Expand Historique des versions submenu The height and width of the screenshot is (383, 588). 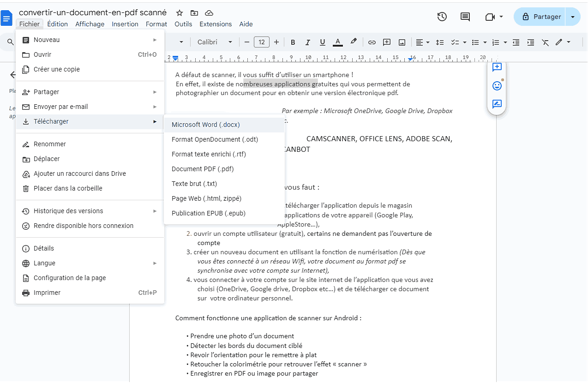pos(90,211)
